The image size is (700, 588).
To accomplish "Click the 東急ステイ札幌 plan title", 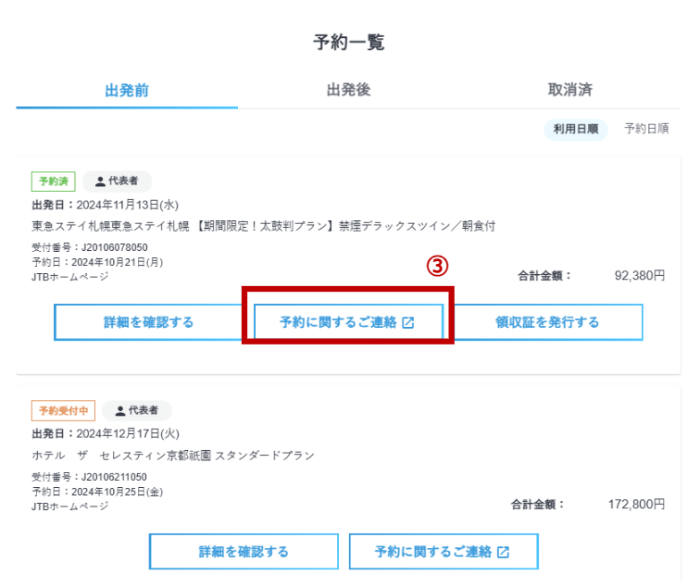I will (264, 226).
